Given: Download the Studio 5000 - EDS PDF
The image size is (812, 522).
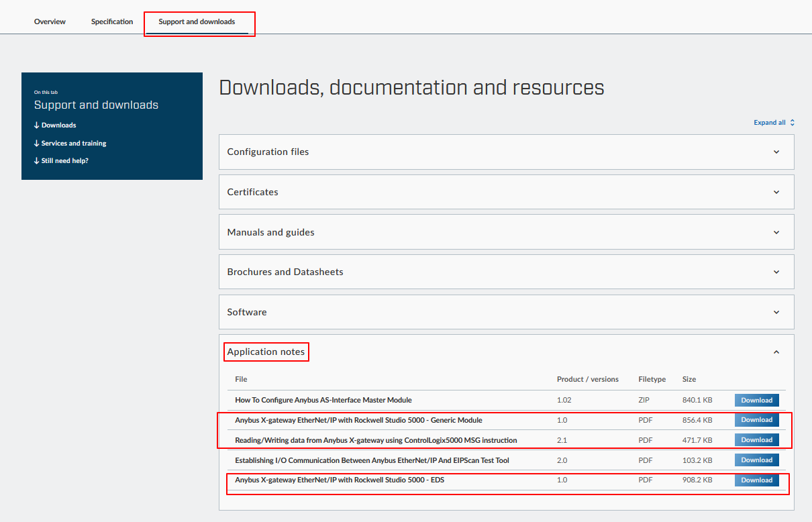Looking at the screenshot, I should pos(757,480).
